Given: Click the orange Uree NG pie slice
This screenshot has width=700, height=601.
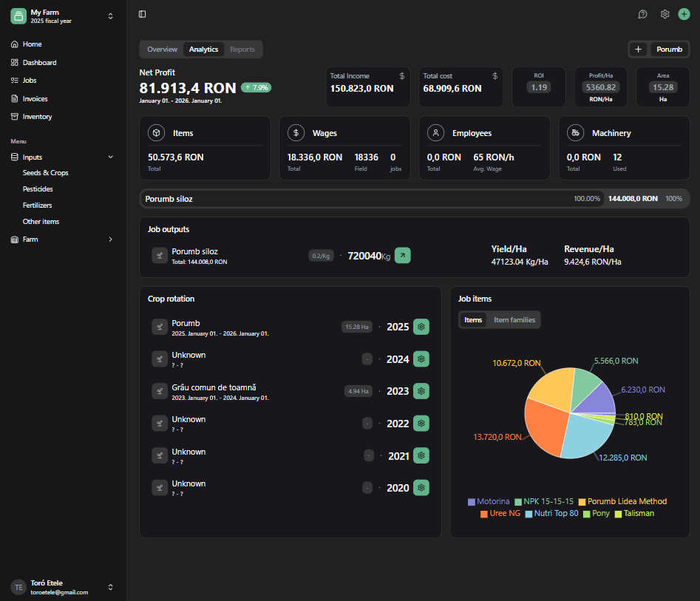Looking at the screenshot, I should click(547, 429).
